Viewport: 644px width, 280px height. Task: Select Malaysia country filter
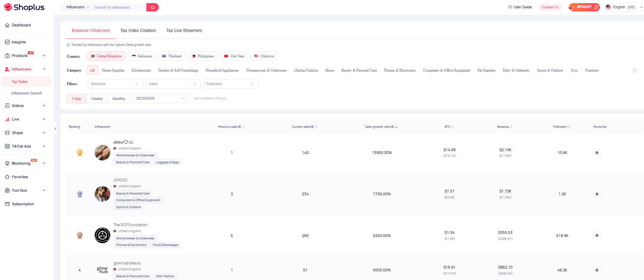point(264,56)
